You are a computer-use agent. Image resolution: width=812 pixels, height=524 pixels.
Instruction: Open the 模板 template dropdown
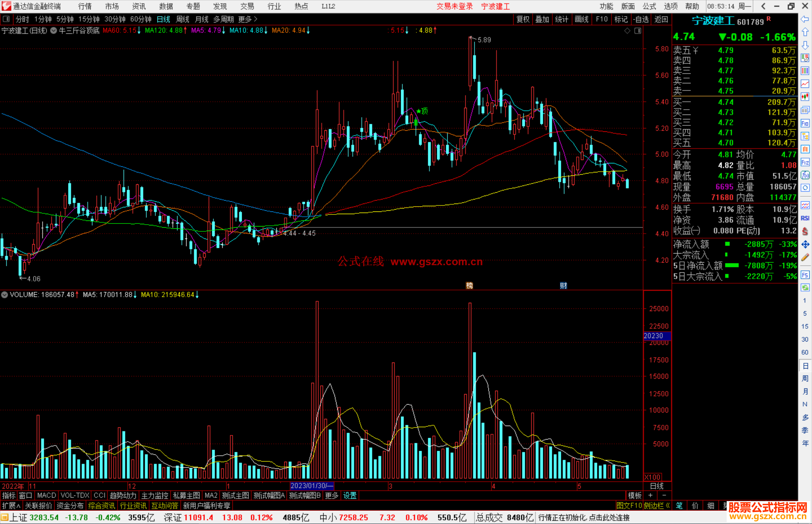pos(635,495)
